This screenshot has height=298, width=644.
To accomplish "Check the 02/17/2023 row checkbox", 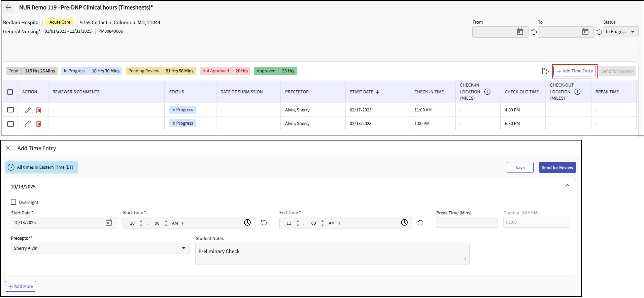I will click(x=10, y=110).
